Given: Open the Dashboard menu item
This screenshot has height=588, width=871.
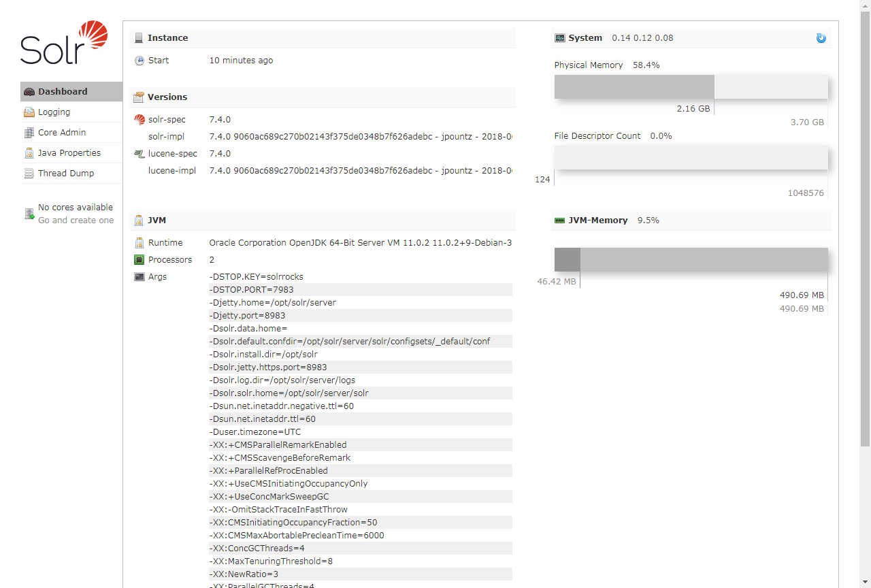Looking at the screenshot, I should [x=71, y=92].
